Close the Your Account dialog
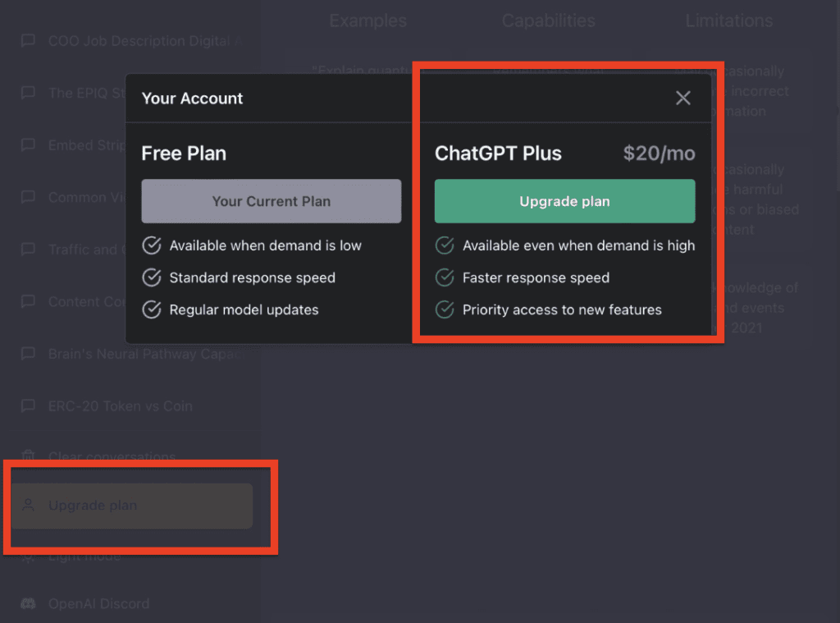 (683, 98)
